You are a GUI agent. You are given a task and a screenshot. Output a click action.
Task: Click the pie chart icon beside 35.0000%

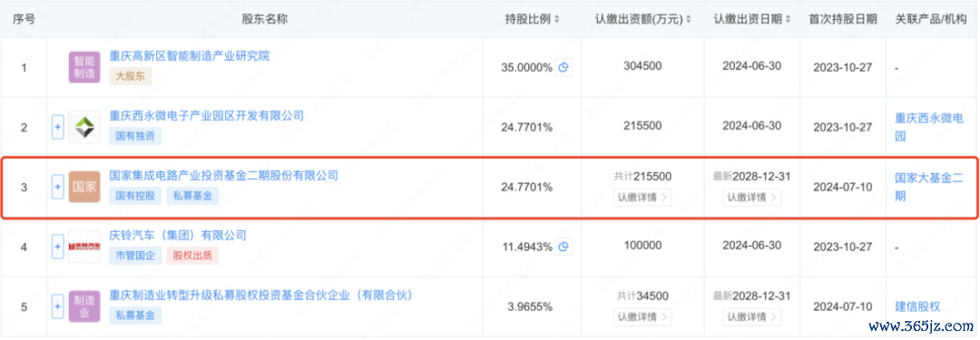564,67
